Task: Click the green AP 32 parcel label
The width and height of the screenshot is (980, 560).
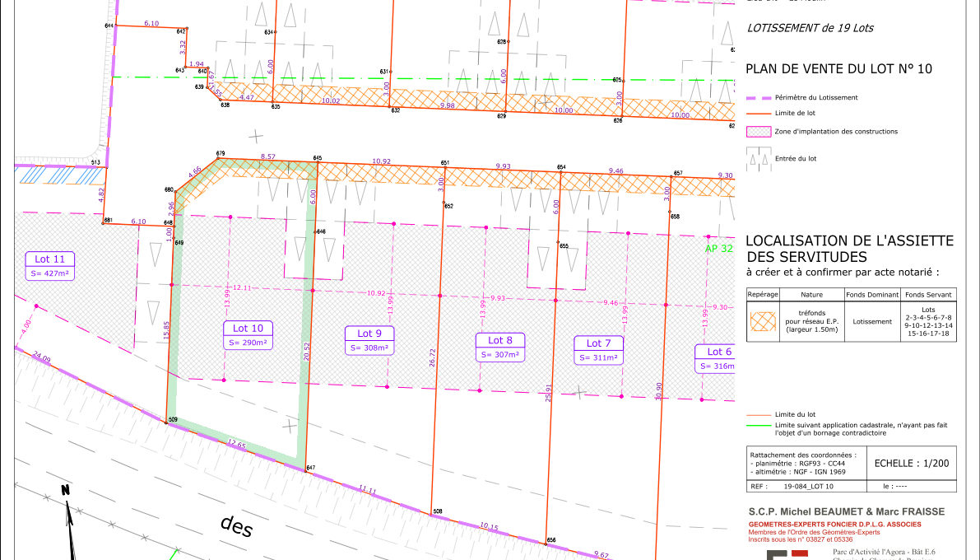Action: tap(718, 248)
